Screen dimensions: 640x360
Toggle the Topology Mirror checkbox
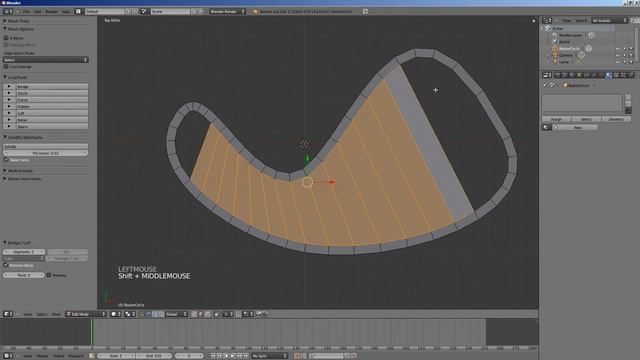pos(6,44)
